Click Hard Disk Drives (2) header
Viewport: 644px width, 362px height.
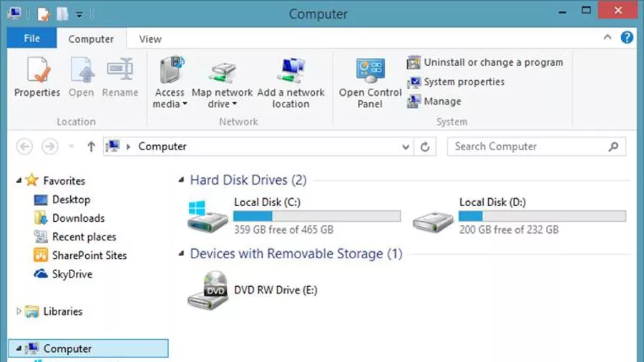click(x=248, y=180)
